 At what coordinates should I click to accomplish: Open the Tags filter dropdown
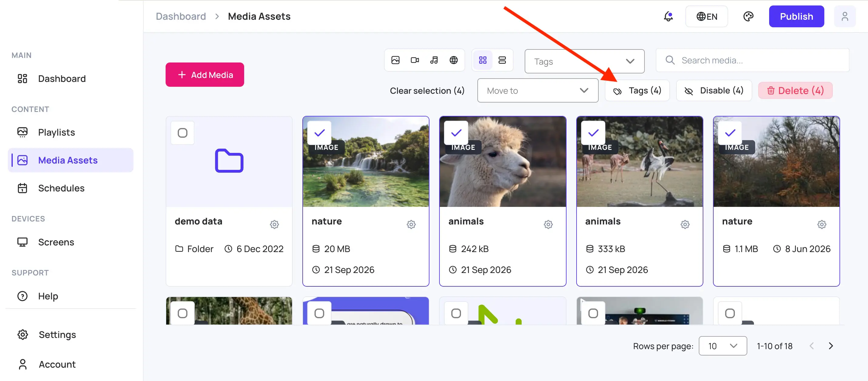click(584, 61)
